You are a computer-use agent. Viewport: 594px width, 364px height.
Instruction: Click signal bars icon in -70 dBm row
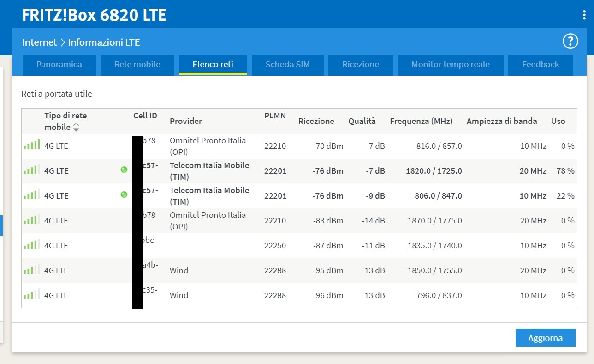[x=32, y=145]
